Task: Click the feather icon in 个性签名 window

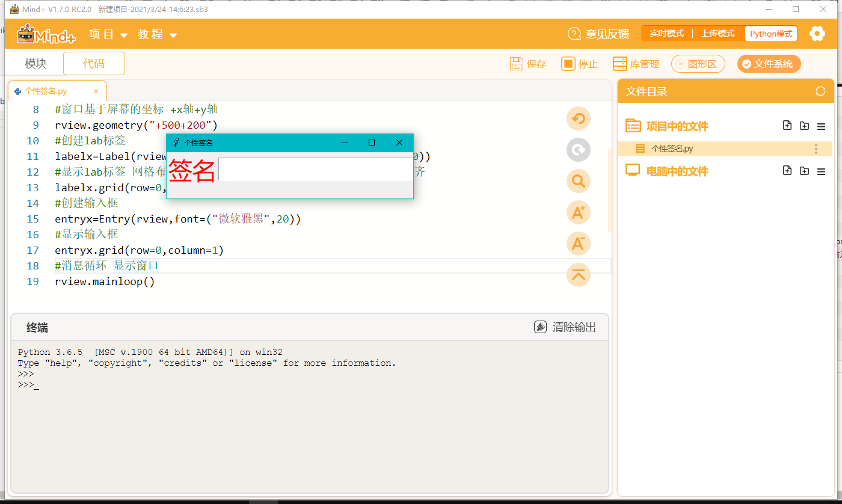Action: [x=176, y=143]
